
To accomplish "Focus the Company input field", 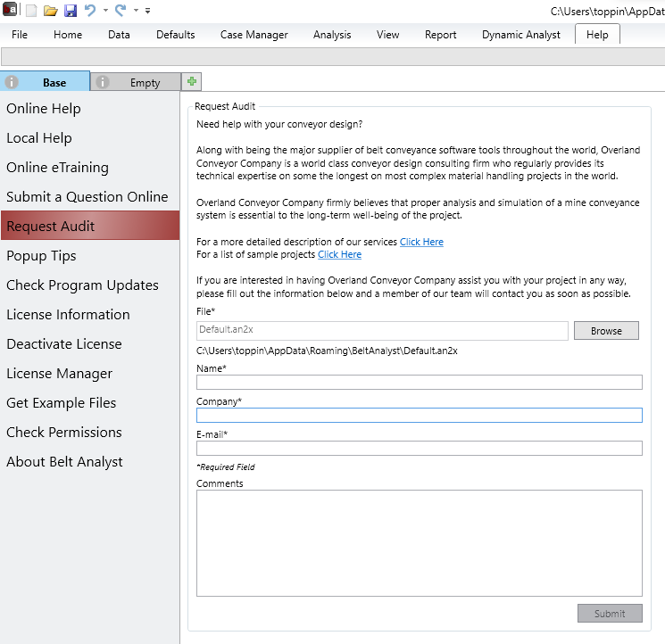I will 419,416.
